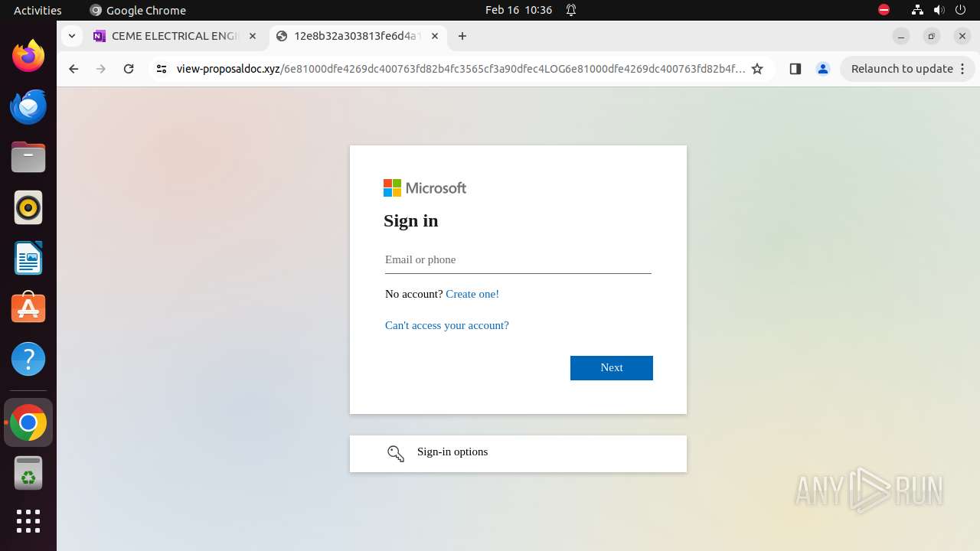Open Relaunch to update menu
Screen dimensions: 980x551
point(907,69)
